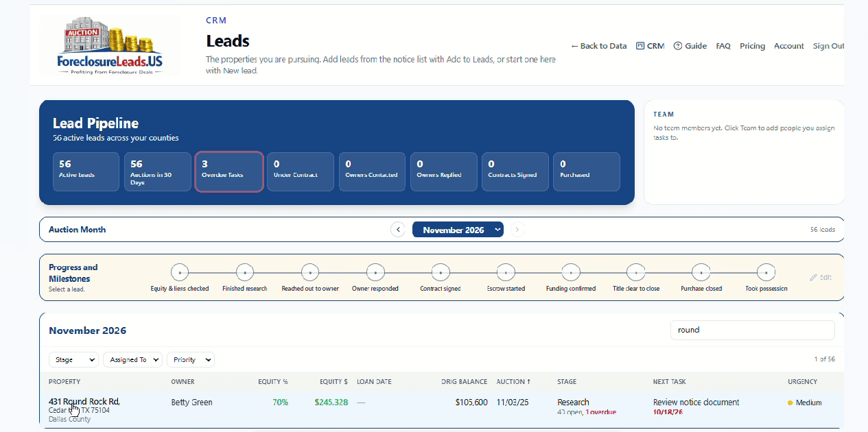Click the Review notice document task
The width and height of the screenshot is (868, 432).
coord(696,403)
